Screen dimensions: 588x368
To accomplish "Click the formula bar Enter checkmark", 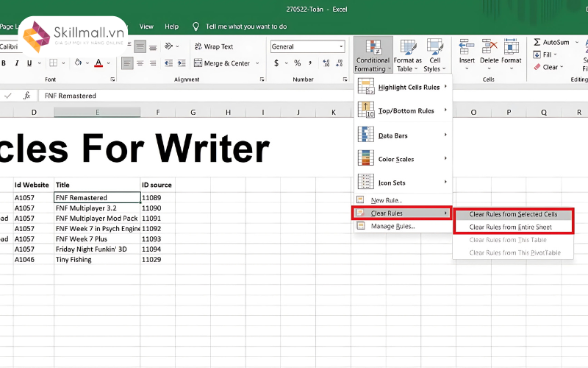I will pos(8,96).
